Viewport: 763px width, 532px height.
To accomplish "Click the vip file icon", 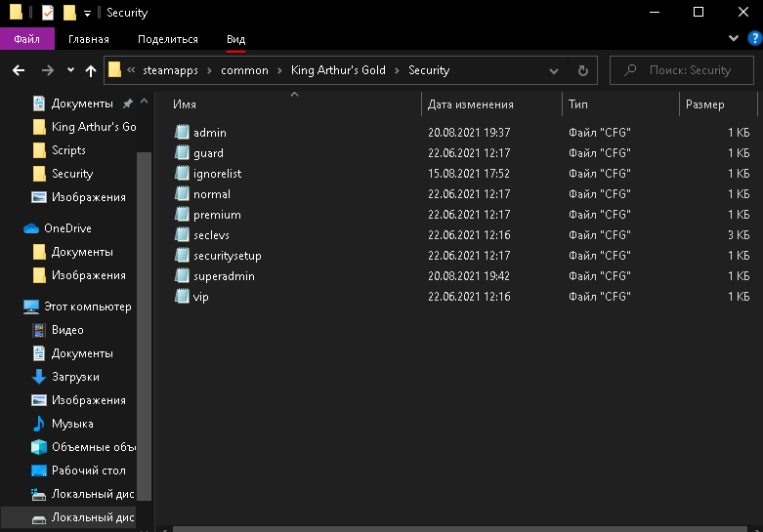I will coord(182,296).
